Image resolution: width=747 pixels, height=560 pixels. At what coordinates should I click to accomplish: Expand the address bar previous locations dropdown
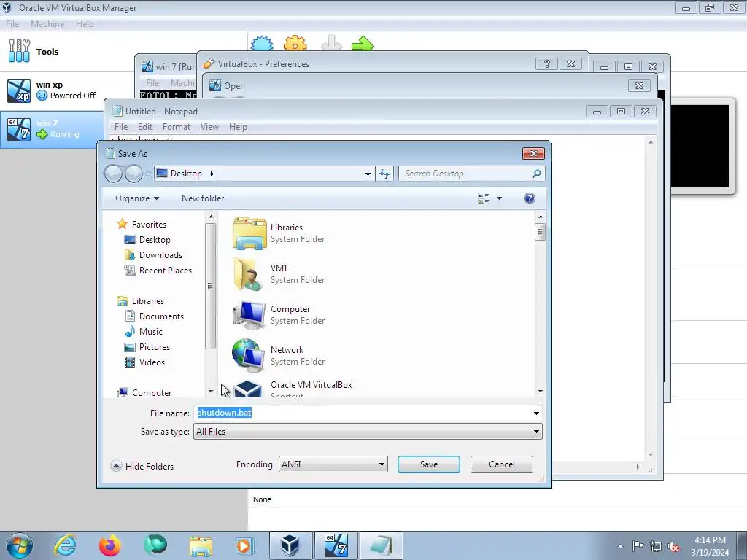368,174
